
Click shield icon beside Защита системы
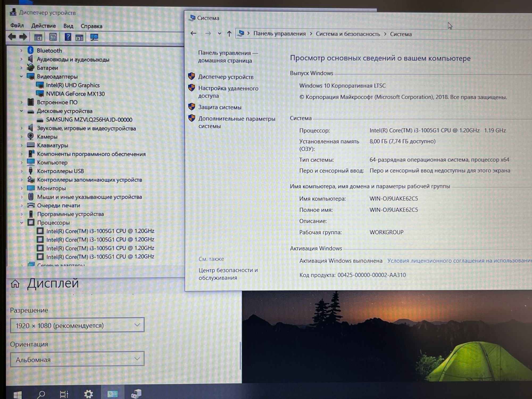(192, 107)
